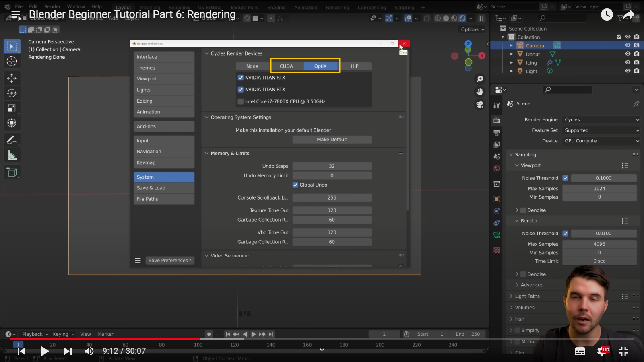Select the Cursor tool
Screen dimensions: 644x362
coord(12,61)
